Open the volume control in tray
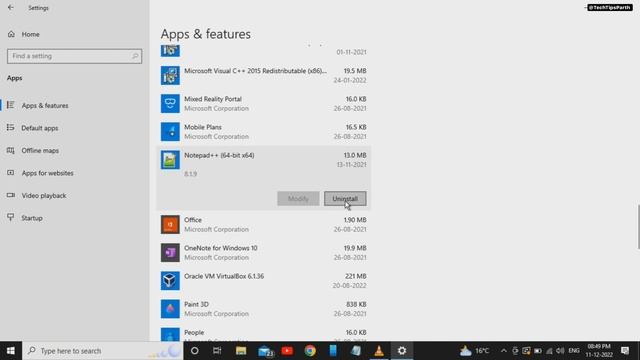 [560, 351]
